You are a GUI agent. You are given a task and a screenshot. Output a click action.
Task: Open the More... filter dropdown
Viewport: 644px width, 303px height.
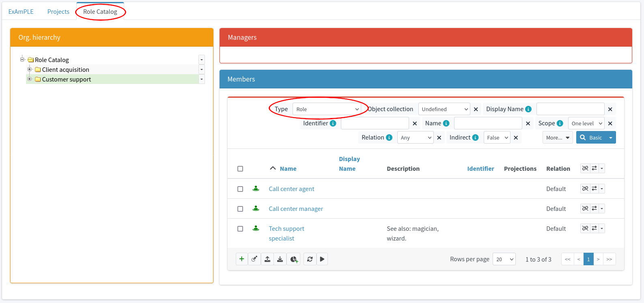[558, 138]
